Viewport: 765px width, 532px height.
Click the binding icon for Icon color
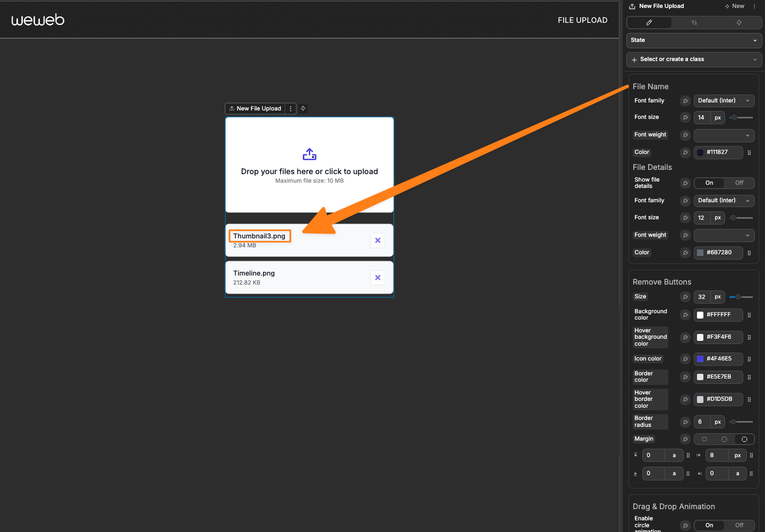pyautogui.click(x=685, y=359)
